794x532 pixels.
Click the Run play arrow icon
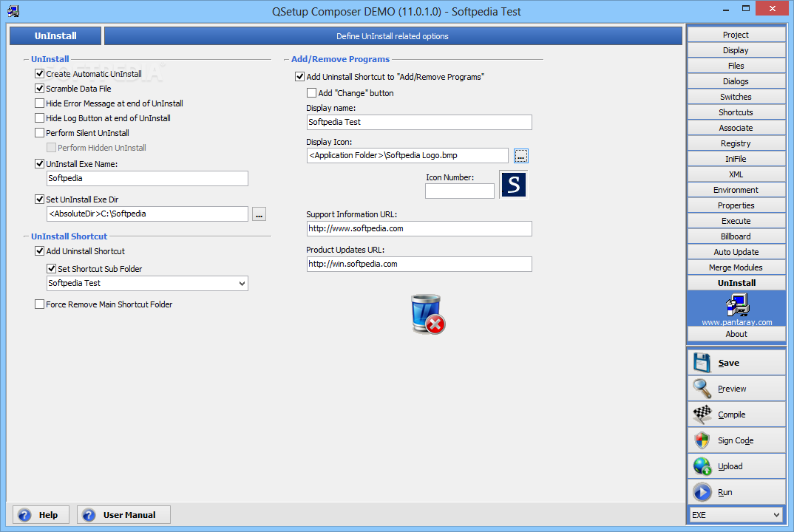click(x=702, y=492)
